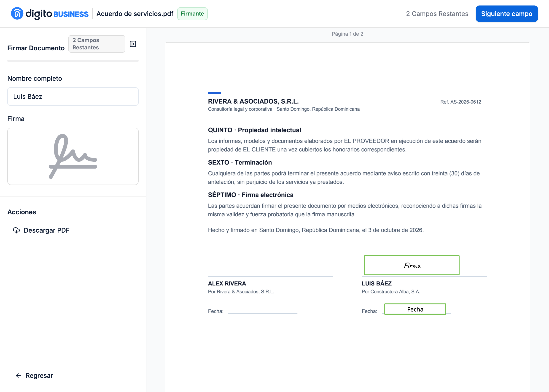
Task: Click Alex Rivera's Fecha label
Action: coord(215,311)
